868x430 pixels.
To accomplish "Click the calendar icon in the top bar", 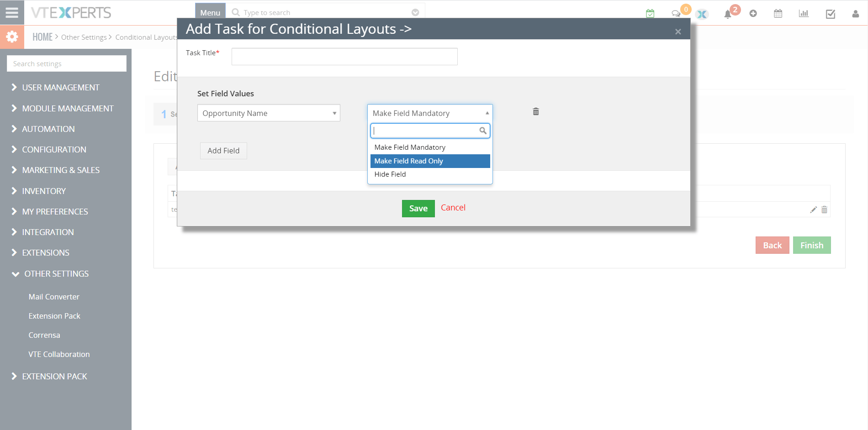I will tap(778, 14).
